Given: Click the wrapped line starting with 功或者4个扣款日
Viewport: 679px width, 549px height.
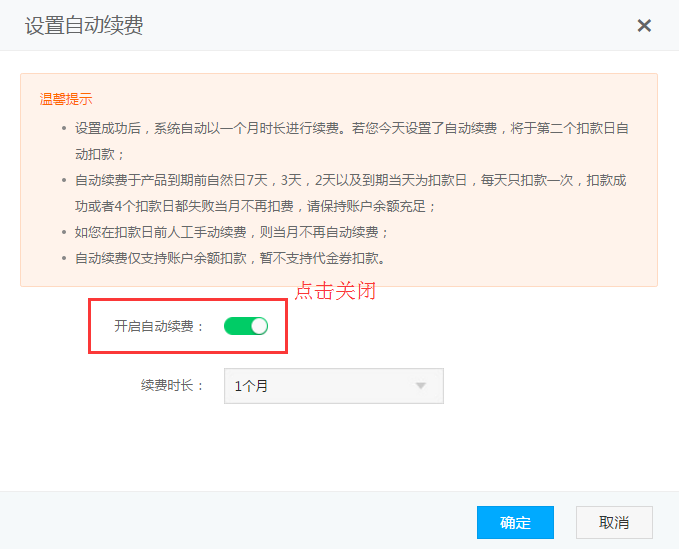Looking at the screenshot, I should 256,207.
